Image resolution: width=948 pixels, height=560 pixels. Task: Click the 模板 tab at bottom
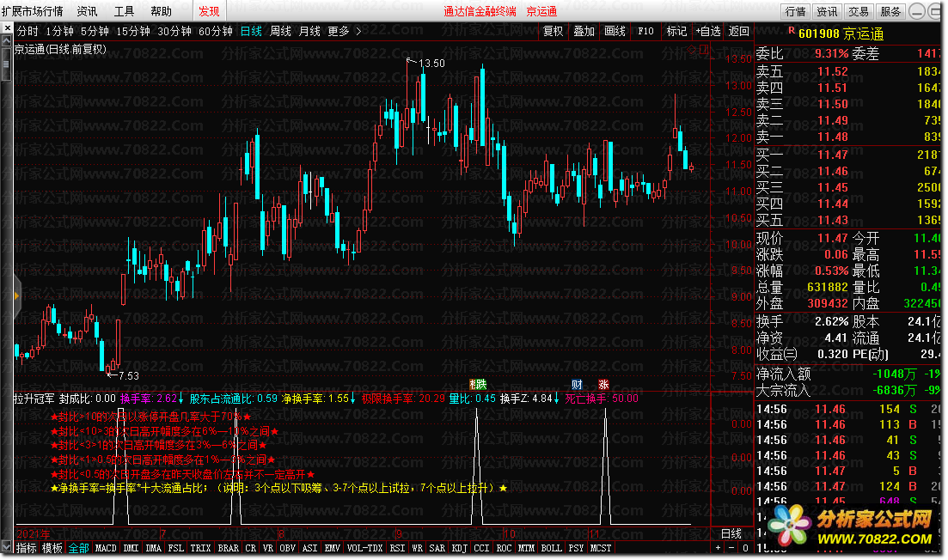click(x=52, y=548)
